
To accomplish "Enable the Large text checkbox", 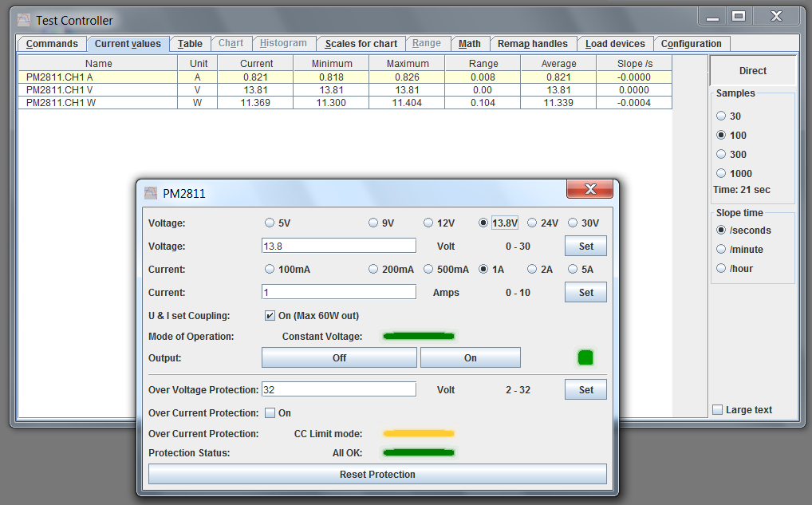I will click(x=718, y=410).
